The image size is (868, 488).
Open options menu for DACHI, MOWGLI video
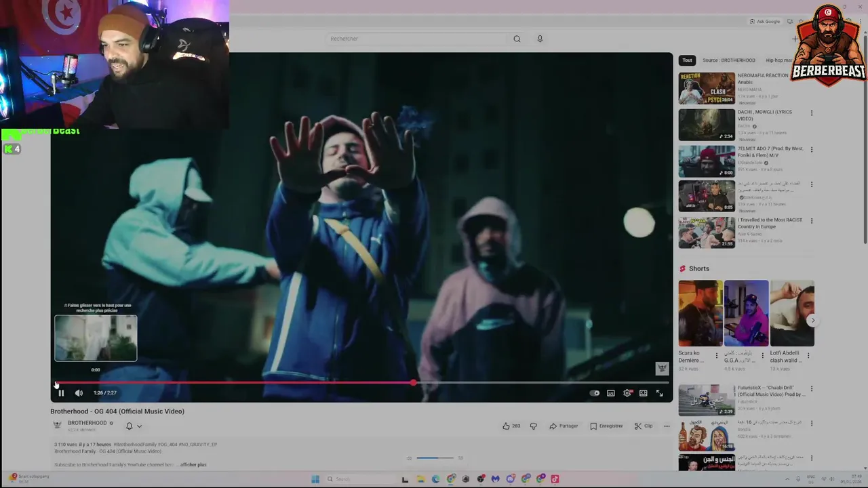click(x=812, y=113)
